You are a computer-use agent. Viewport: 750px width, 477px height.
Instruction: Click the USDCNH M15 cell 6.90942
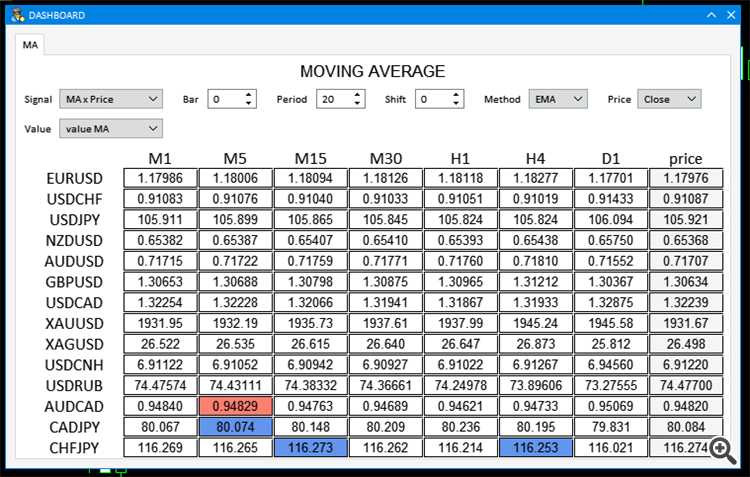pyautogui.click(x=310, y=365)
